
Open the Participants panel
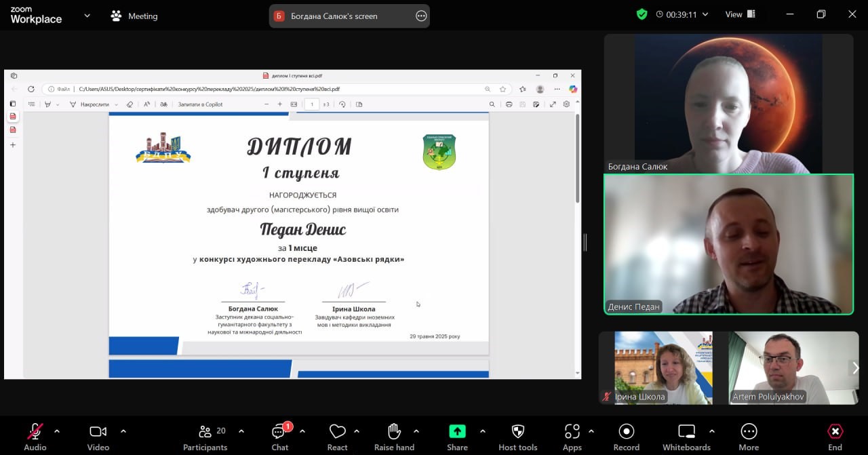coord(205,432)
